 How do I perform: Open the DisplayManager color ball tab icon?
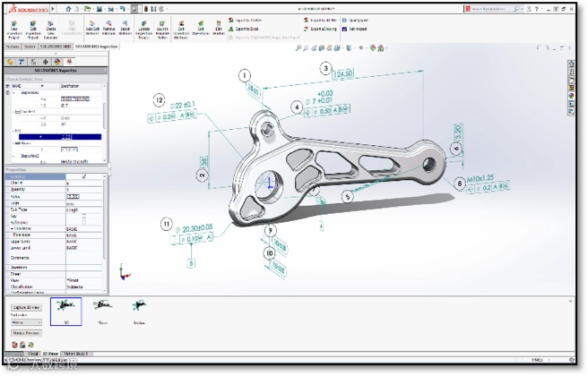tap(57, 62)
